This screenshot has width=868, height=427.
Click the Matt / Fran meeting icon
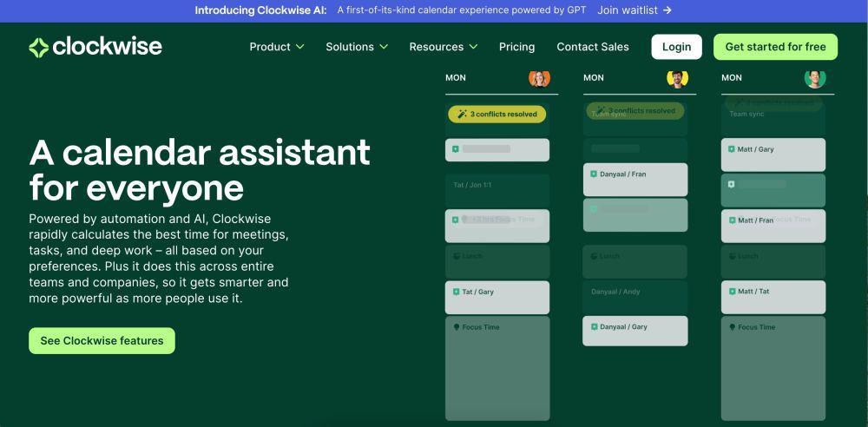click(x=731, y=220)
